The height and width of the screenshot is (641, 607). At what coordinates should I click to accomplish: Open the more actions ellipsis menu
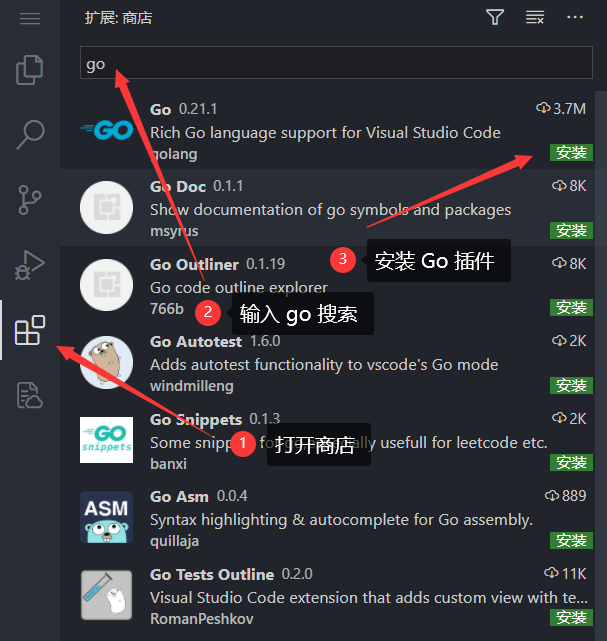(x=575, y=17)
